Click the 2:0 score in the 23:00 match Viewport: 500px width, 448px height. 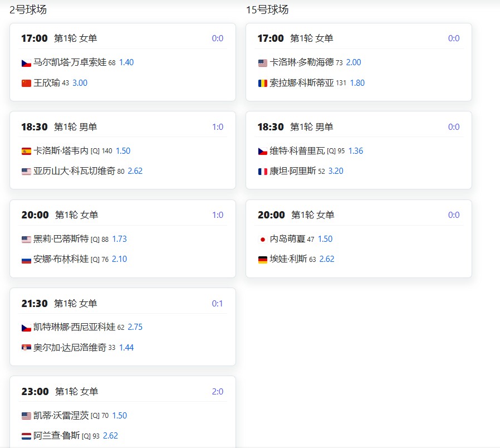pos(217,392)
